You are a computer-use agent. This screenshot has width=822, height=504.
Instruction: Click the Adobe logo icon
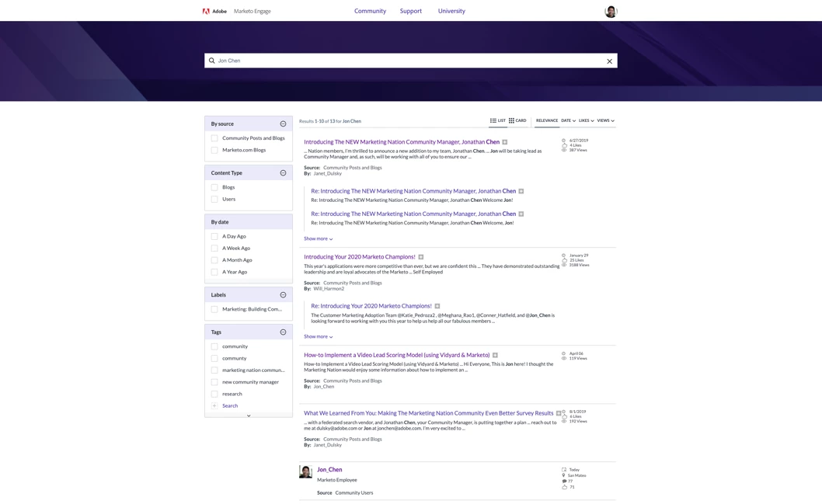pyautogui.click(x=206, y=11)
